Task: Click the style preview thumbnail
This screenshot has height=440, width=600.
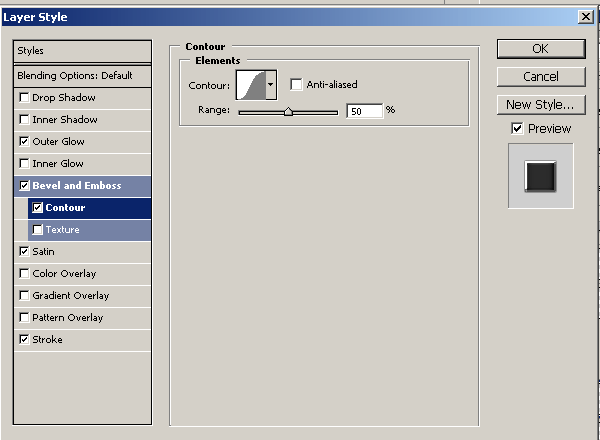Action: [x=540, y=176]
